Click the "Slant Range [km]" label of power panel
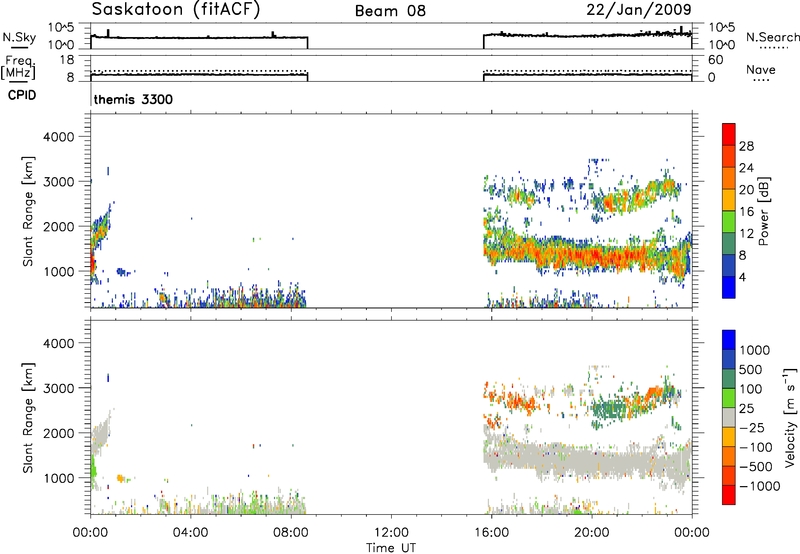This screenshot has height=554, width=800. pyautogui.click(x=28, y=211)
